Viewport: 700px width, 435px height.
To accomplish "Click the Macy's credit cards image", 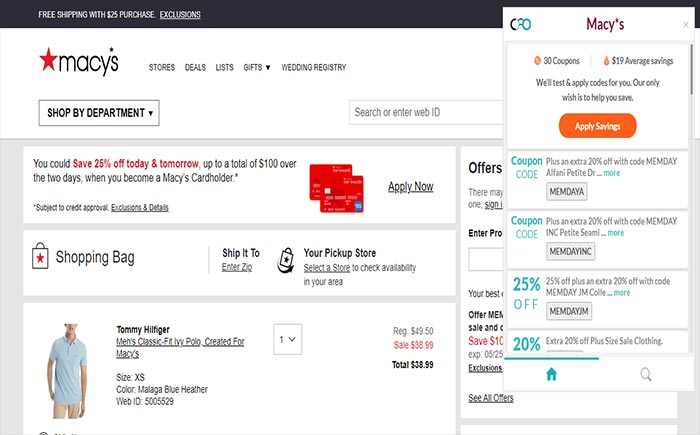I will tap(337, 188).
